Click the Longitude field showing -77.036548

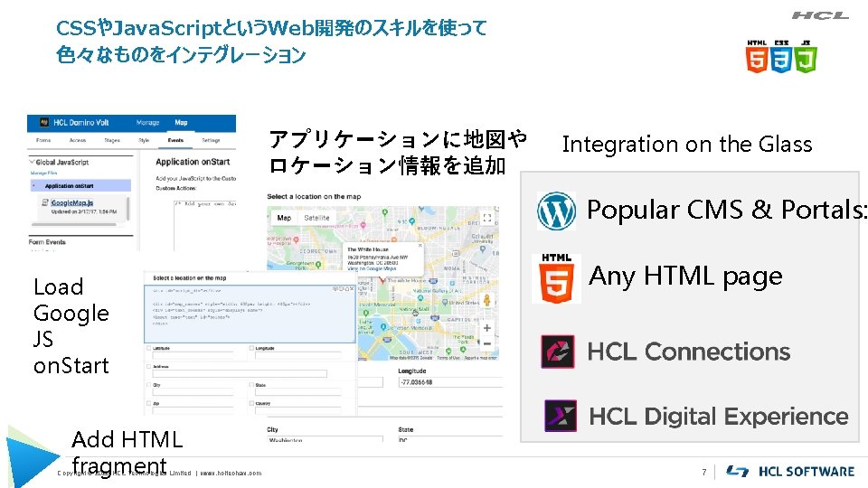point(449,382)
